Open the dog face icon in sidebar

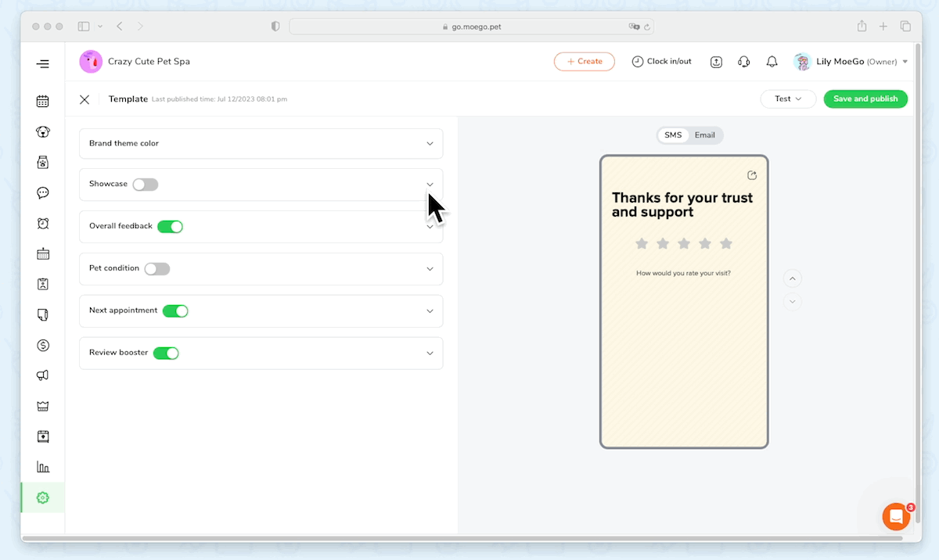43,132
